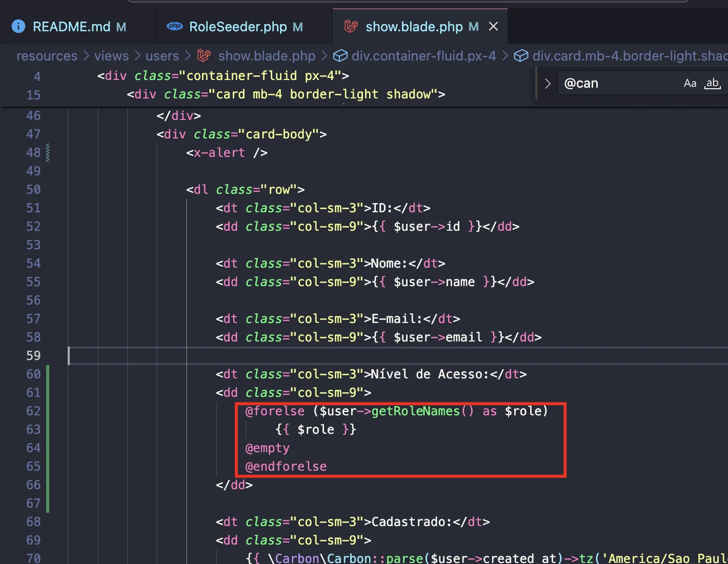Expand the replace field using find widget chevron

pos(548,84)
